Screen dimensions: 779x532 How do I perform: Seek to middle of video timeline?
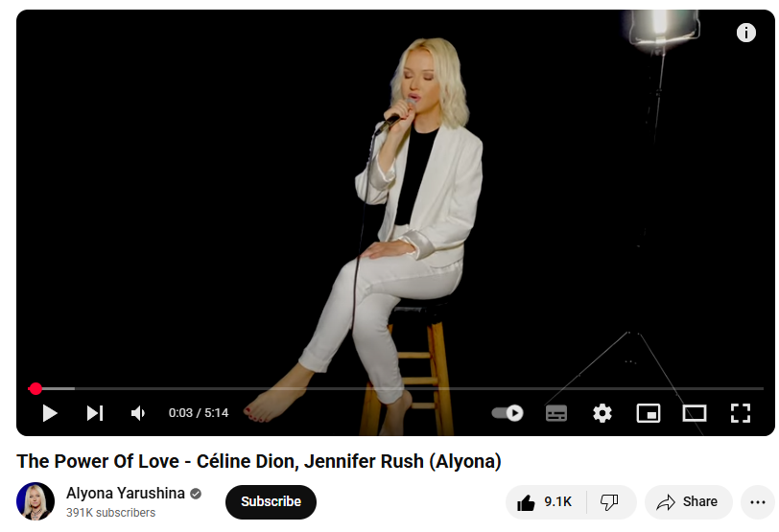tap(396, 388)
